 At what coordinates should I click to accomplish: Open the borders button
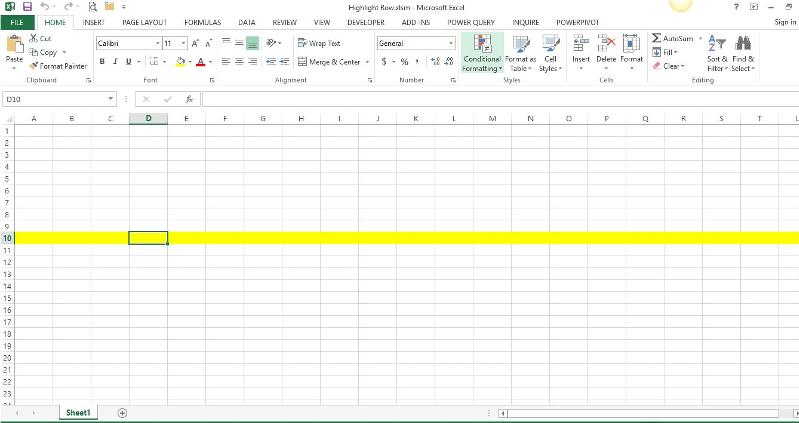coord(154,62)
